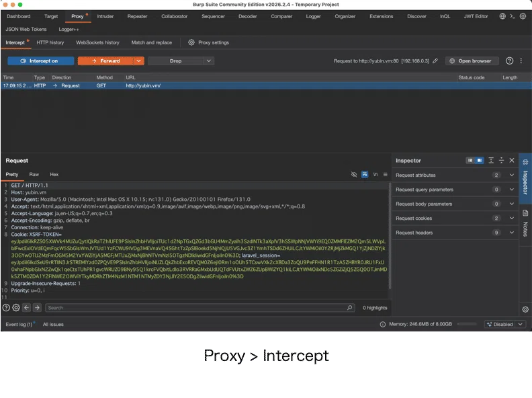Toggle Intercept on button
This screenshot has height=398, width=532.
[x=41, y=61]
